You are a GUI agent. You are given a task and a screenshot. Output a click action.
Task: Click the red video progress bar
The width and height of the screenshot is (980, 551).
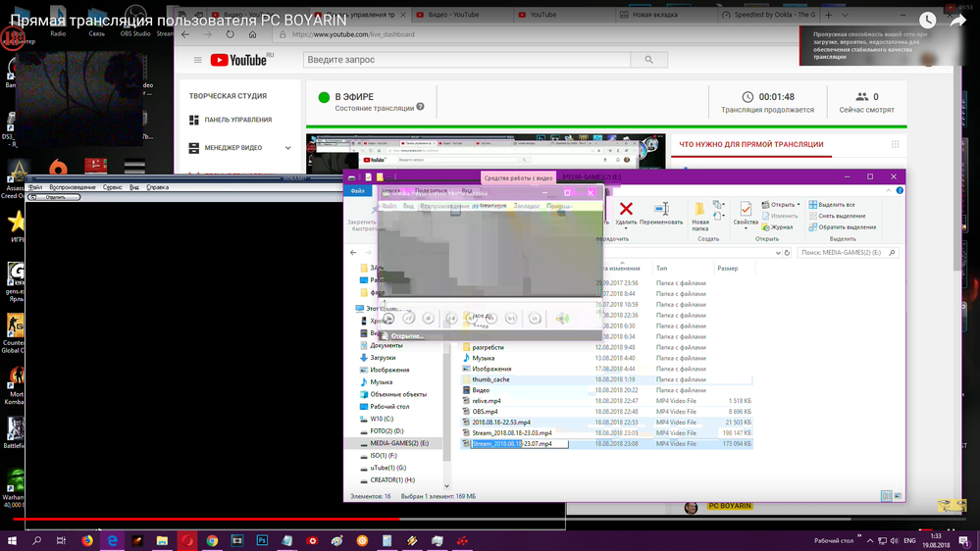206,519
